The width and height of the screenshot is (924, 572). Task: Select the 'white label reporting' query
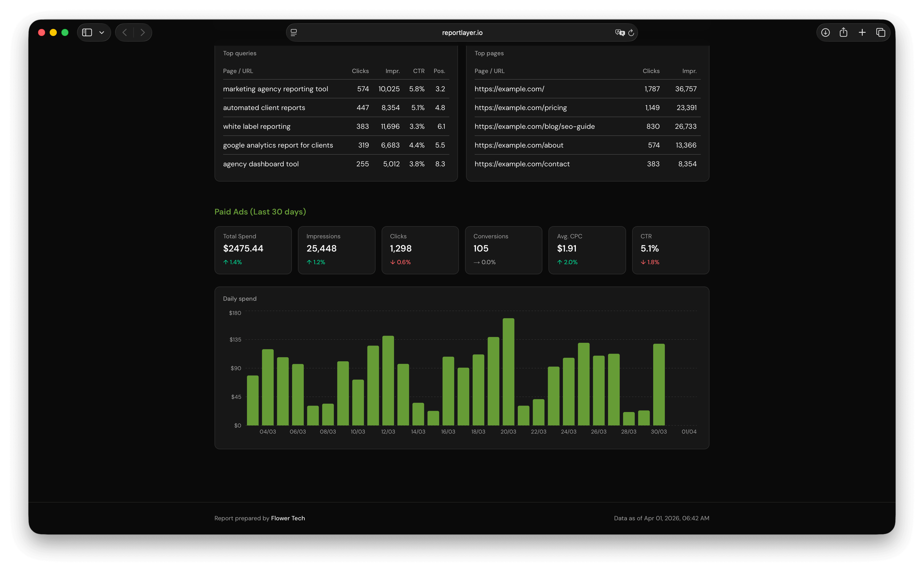point(257,126)
